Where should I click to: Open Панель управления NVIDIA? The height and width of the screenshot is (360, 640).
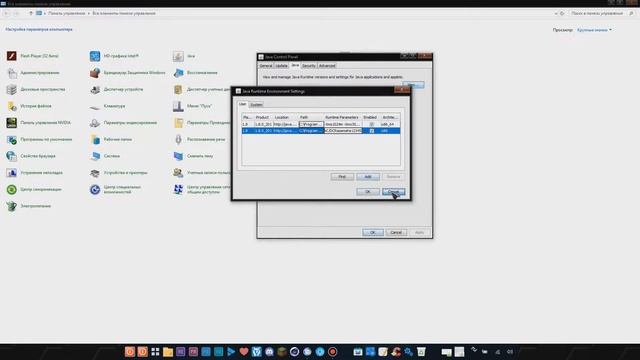39,123
